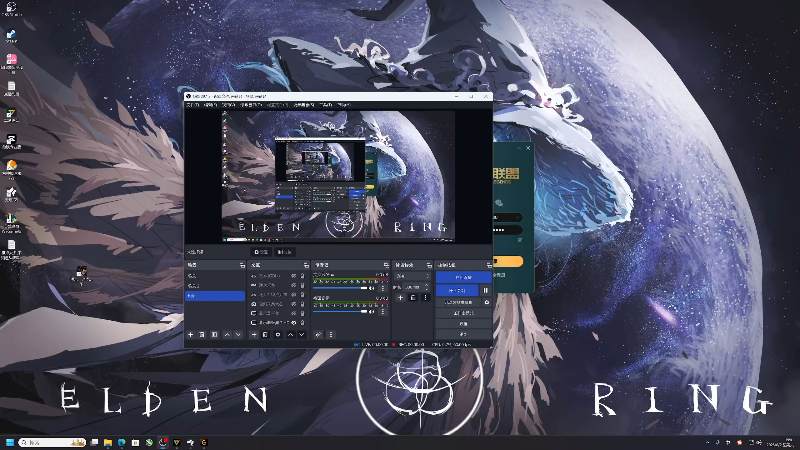The width and height of the screenshot is (800, 450).
Task: Enable Studio Mode in Controls
Action: (463, 313)
